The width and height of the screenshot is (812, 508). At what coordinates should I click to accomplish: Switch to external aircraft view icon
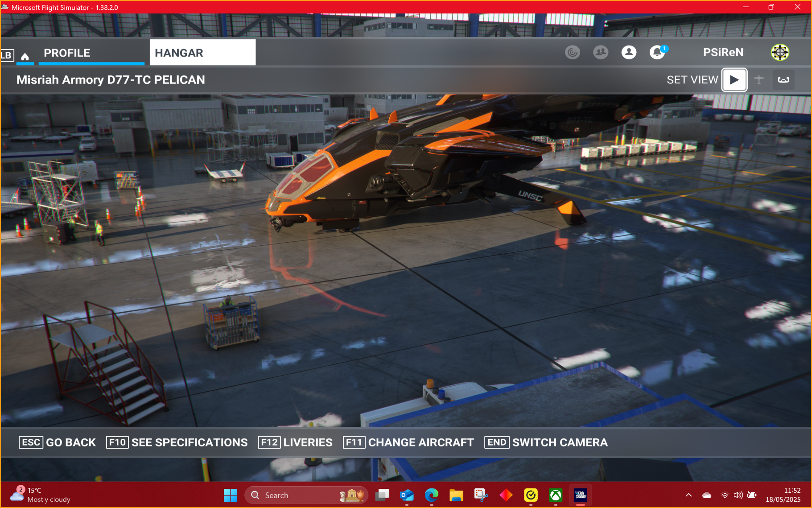tap(759, 80)
